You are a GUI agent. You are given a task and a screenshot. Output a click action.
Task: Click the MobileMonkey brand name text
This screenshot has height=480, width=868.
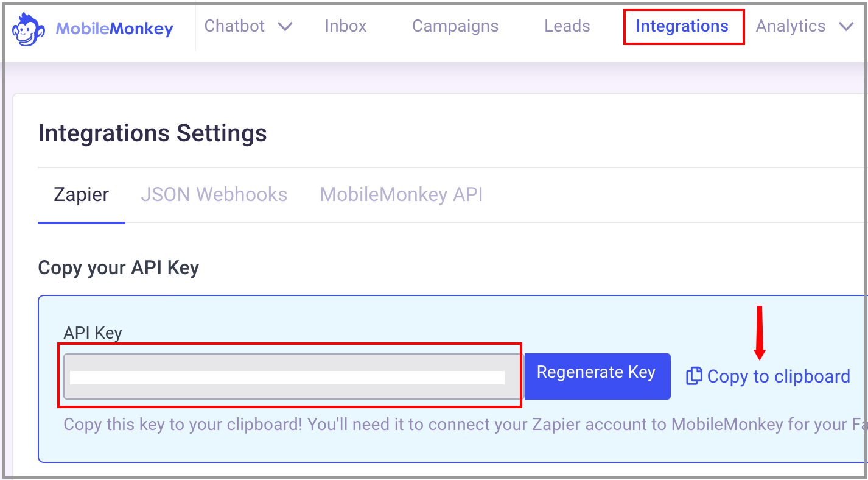coord(114,29)
